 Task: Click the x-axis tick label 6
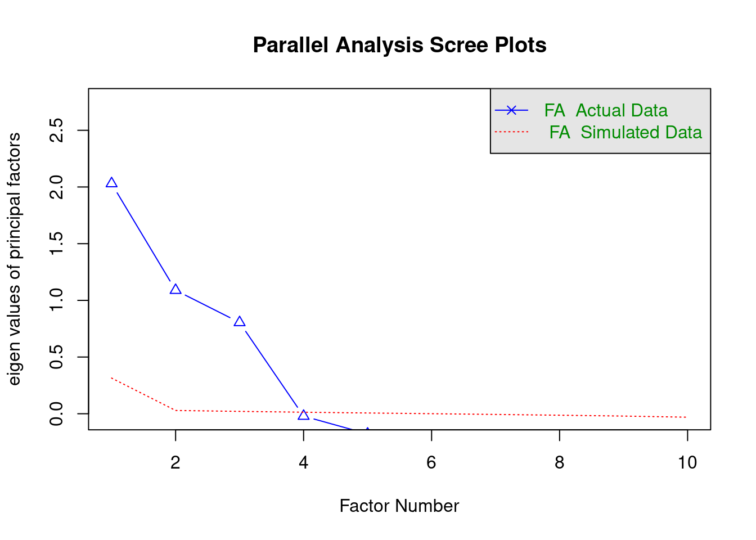(x=431, y=462)
